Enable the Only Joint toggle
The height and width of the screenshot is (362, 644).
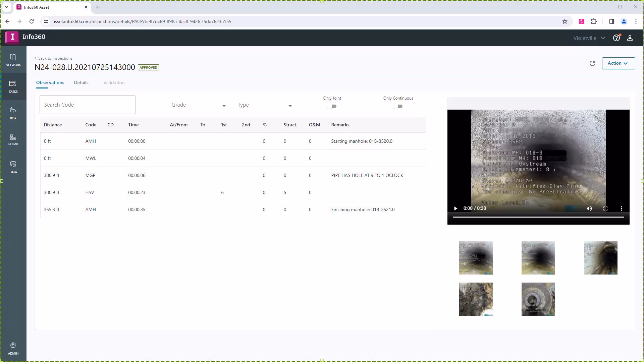point(332,106)
